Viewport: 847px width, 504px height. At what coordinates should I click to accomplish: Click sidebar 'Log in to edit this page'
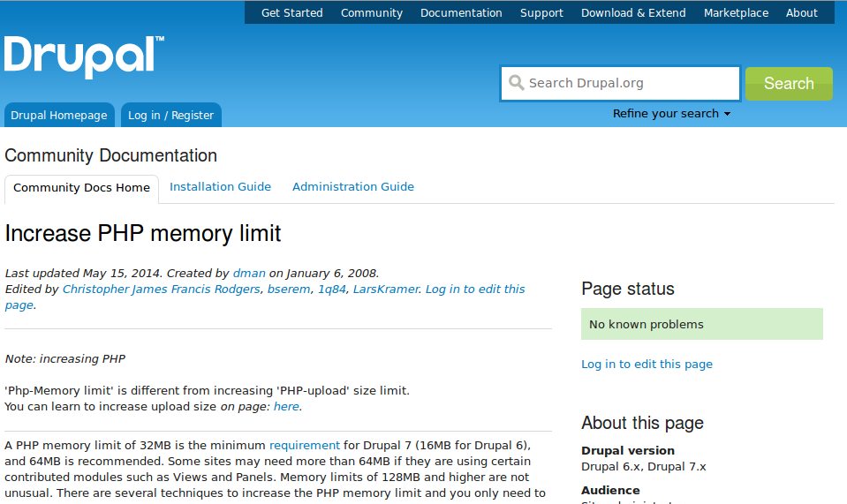(x=647, y=365)
